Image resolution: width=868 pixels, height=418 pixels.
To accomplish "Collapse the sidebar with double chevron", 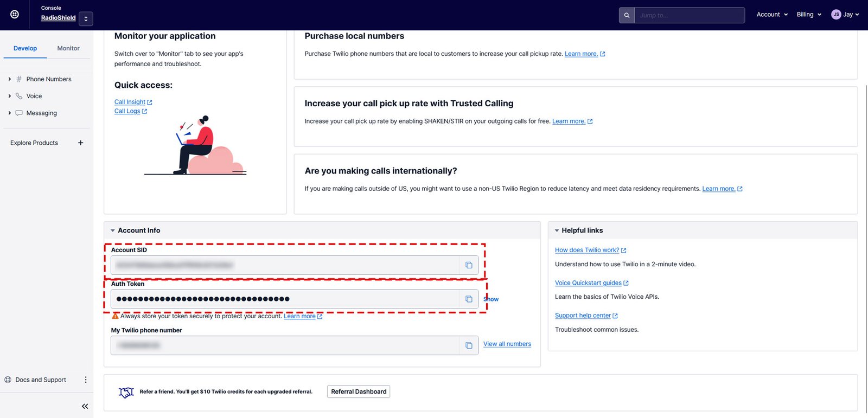I will tap(85, 406).
